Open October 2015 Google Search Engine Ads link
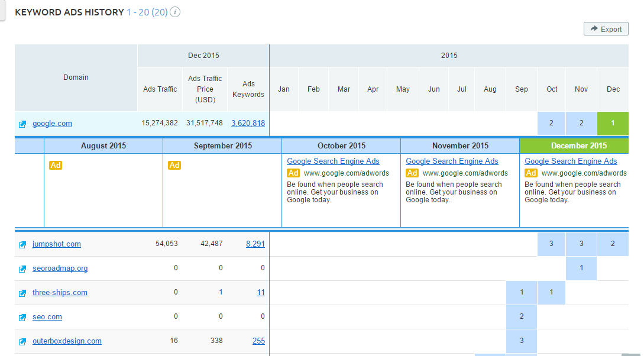 (x=333, y=161)
